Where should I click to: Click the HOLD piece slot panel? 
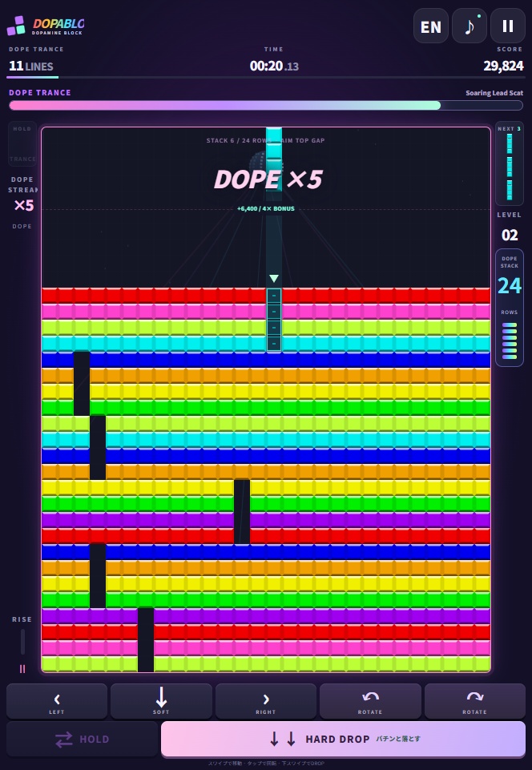pos(22,144)
